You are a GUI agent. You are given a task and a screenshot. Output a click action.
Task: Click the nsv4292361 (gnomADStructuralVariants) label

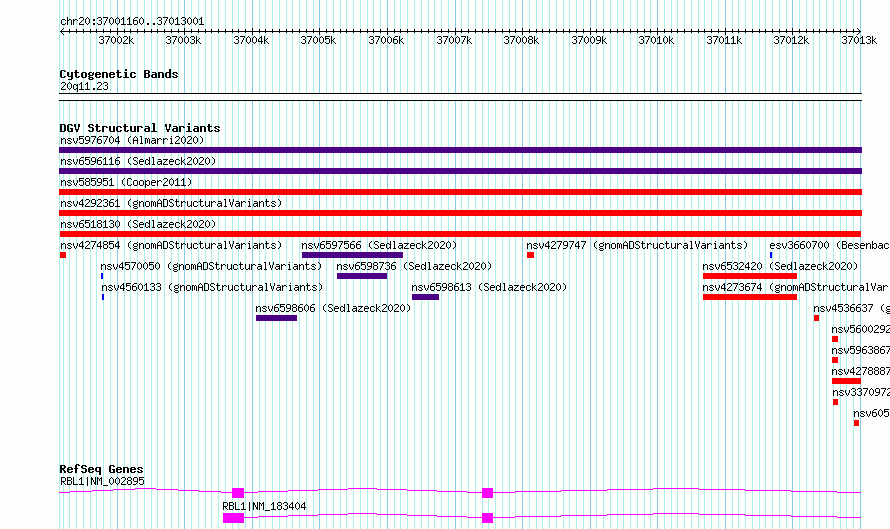click(171, 203)
